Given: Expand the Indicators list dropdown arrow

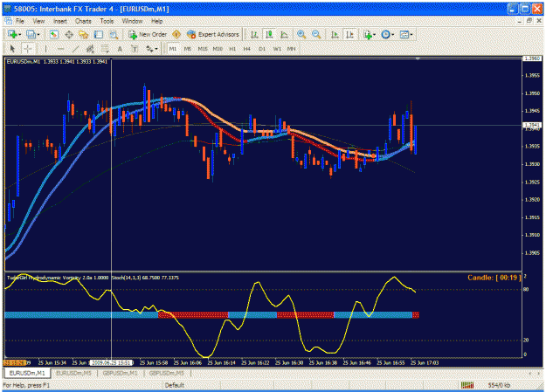Looking at the screenshot, I should [374, 34].
